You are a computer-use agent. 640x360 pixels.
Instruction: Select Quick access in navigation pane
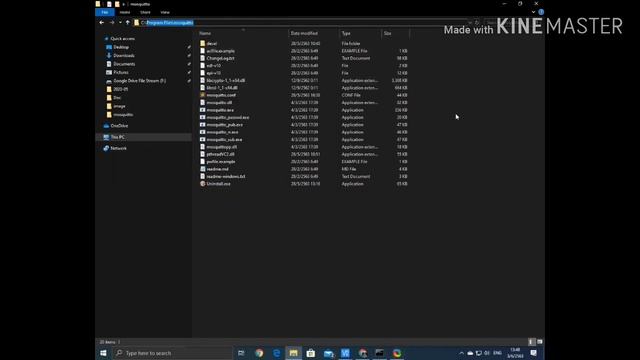click(x=122, y=39)
